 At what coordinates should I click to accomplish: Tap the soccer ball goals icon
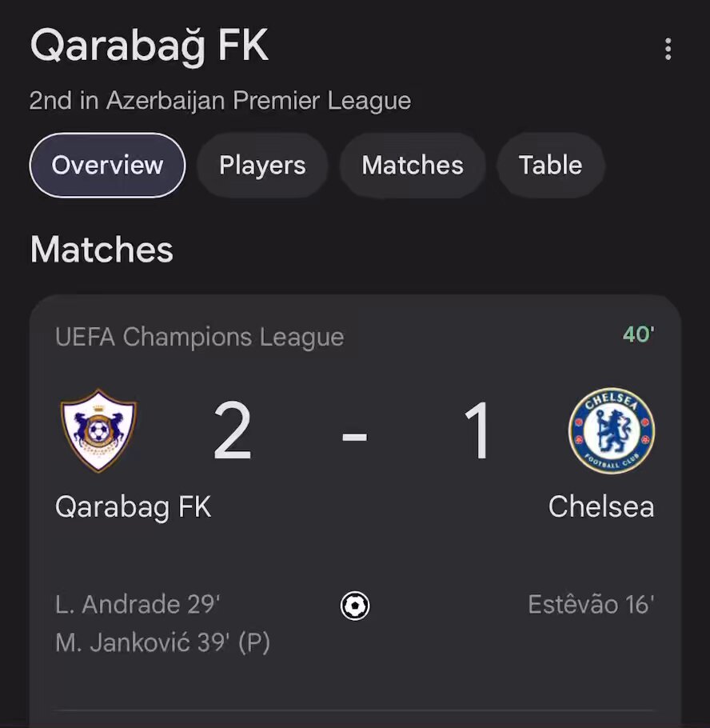click(x=355, y=606)
